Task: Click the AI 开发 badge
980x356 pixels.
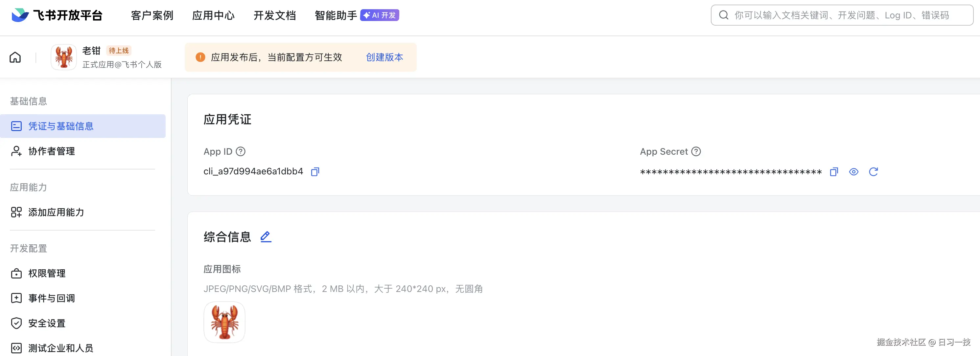Action: tap(380, 15)
